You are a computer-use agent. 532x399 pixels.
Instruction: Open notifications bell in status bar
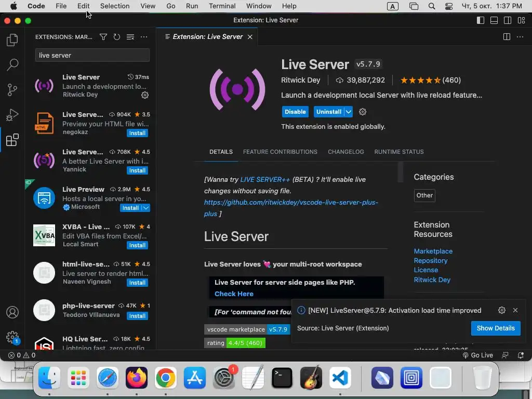(x=521, y=355)
